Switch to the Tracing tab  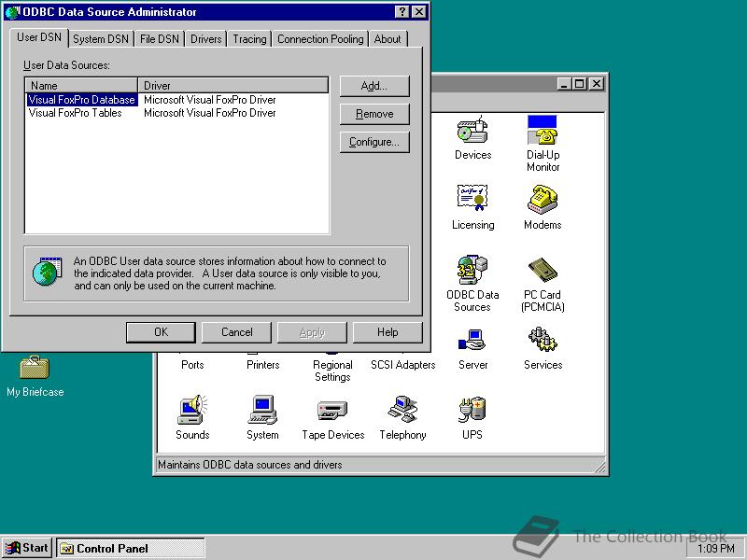point(249,39)
